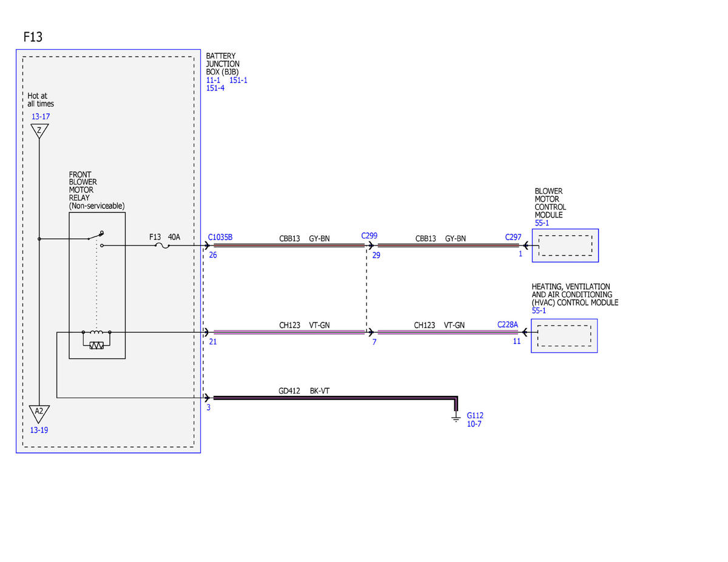
Task: Select the Blower Motor Control Module box
Action: point(565,246)
